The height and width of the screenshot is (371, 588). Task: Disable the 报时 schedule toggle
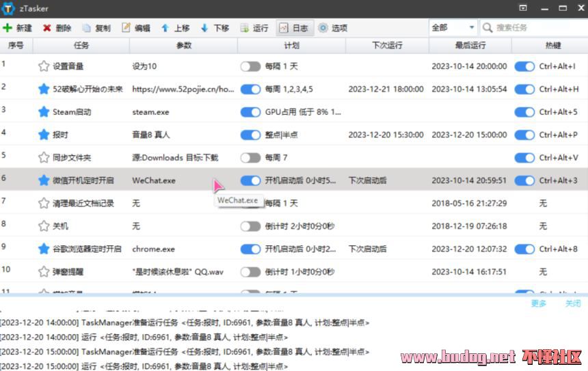250,135
